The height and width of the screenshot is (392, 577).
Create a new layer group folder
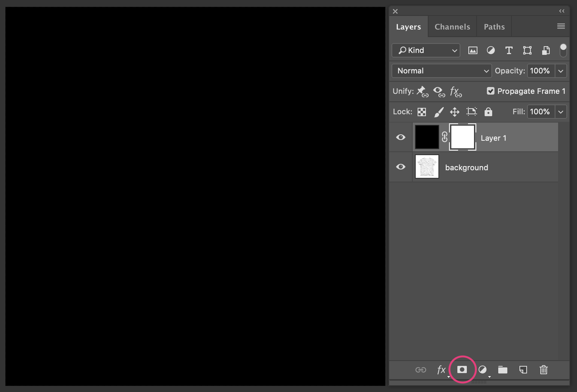point(502,370)
